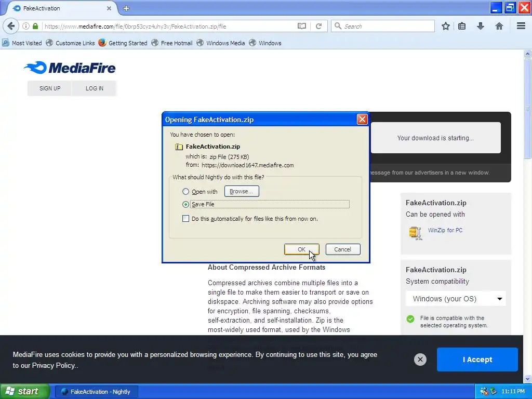Viewport: 532px width, 399px height.
Task: Click scrollbar down arrow
Action: pos(527,379)
